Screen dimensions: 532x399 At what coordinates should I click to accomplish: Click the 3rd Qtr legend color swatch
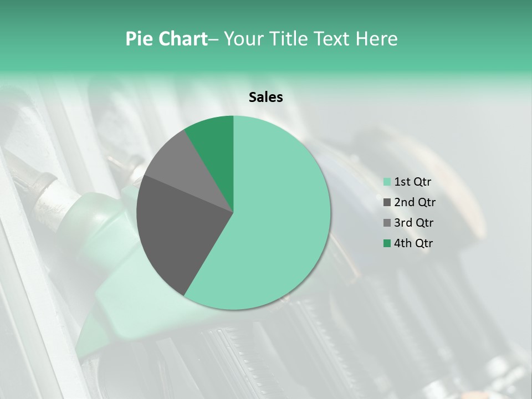[387, 223]
